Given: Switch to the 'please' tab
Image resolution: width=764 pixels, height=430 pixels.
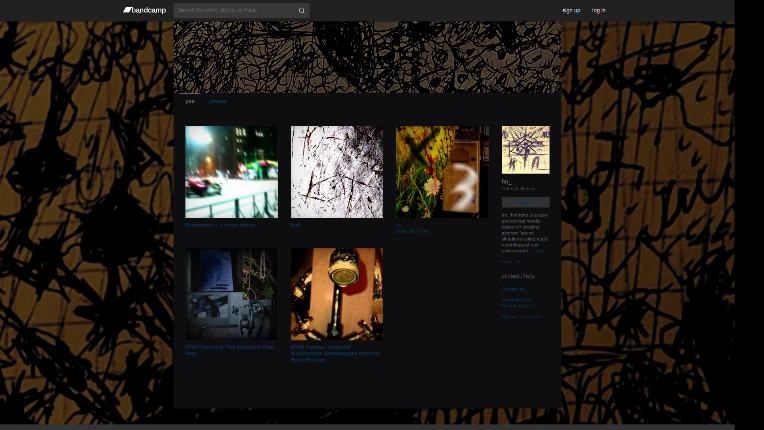Looking at the screenshot, I should tap(218, 101).
